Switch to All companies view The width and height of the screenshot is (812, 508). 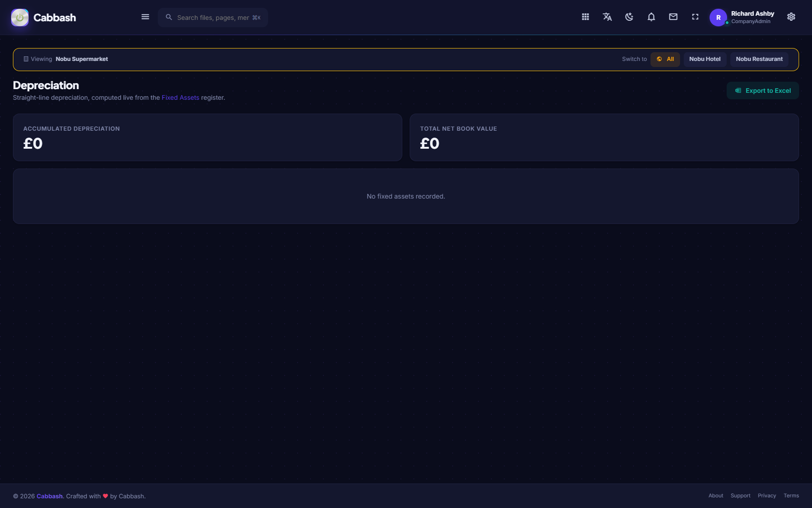pos(665,59)
